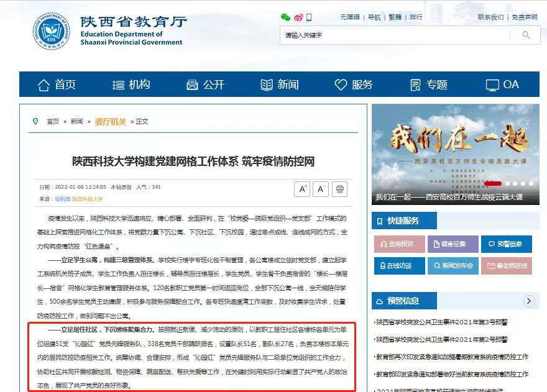Print the article using printer icon

(x=339, y=189)
